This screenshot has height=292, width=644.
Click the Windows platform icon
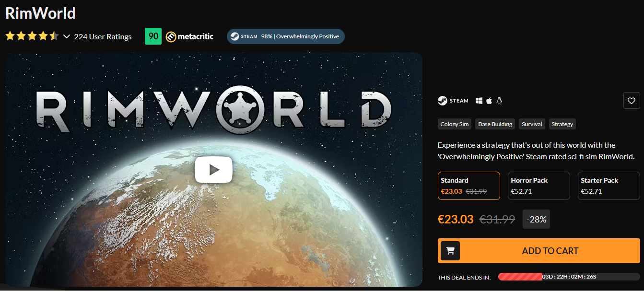point(479,101)
